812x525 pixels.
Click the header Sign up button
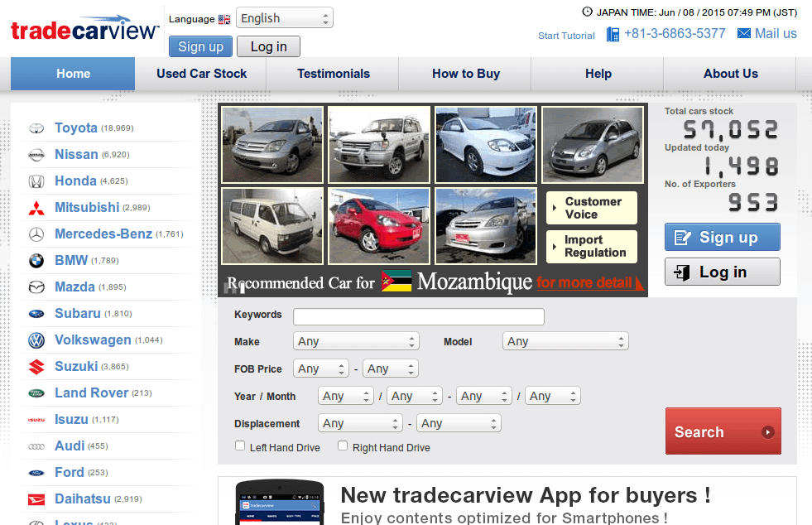pyautogui.click(x=200, y=46)
